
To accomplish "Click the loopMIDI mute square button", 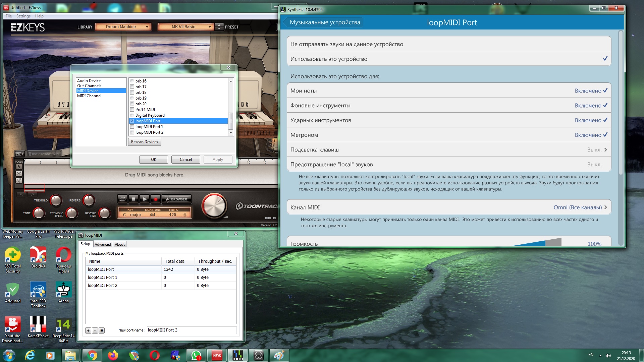I will pyautogui.click(x=102, y=330).
